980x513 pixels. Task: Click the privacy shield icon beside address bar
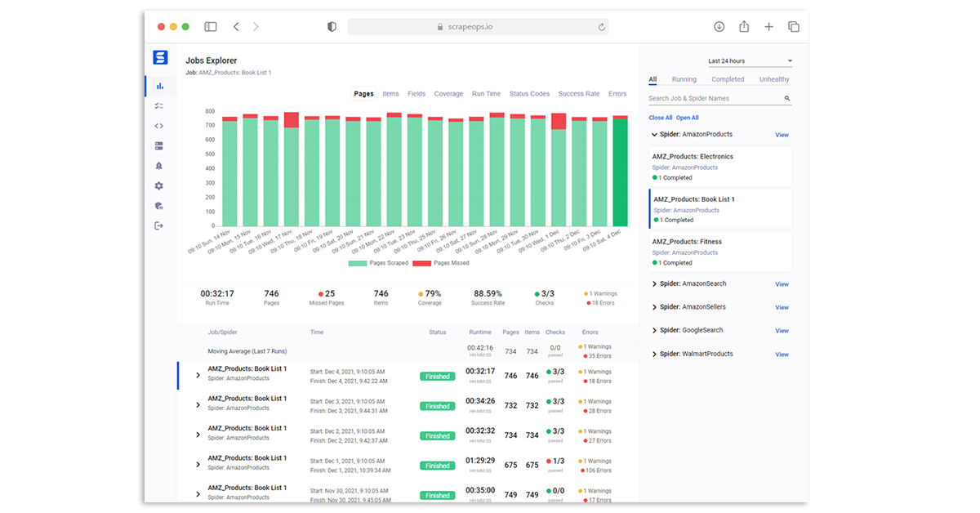pyautogui.click(x=332, y=27)
